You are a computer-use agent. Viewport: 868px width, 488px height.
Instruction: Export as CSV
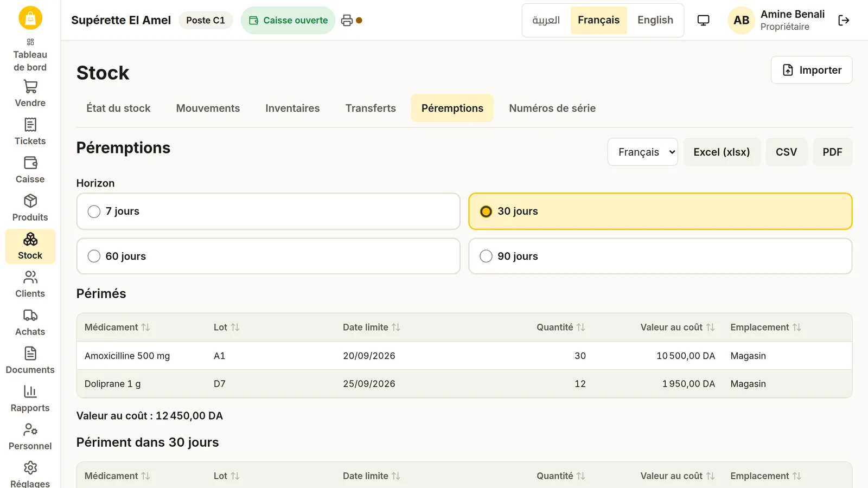point(786,152)
